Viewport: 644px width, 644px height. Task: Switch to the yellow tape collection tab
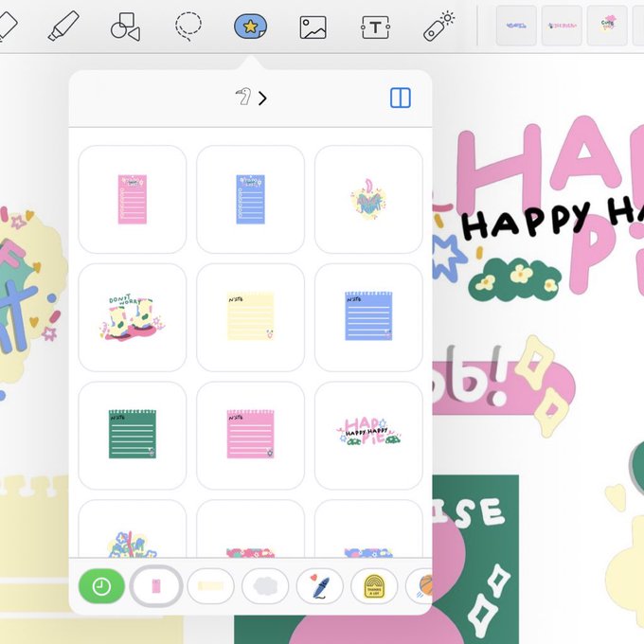[x=210, y=586]
